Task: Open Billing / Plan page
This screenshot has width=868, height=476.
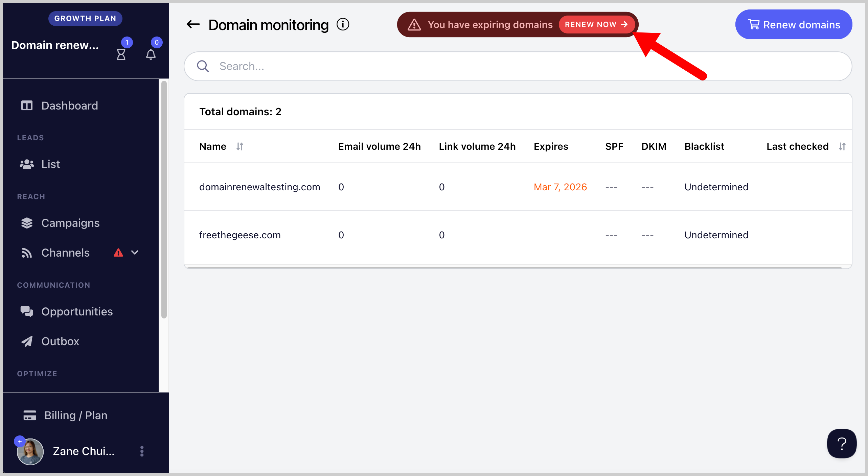Action: (76, 415)
